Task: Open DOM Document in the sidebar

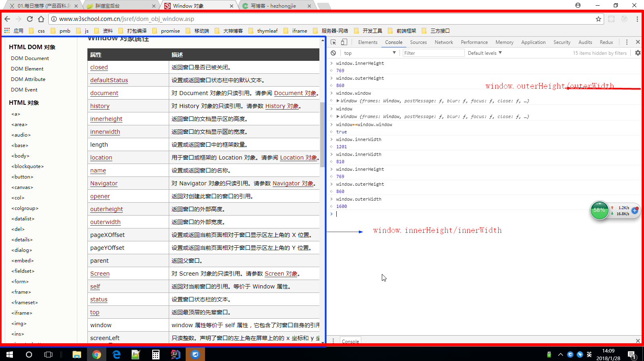Action: tap(30, 58)
